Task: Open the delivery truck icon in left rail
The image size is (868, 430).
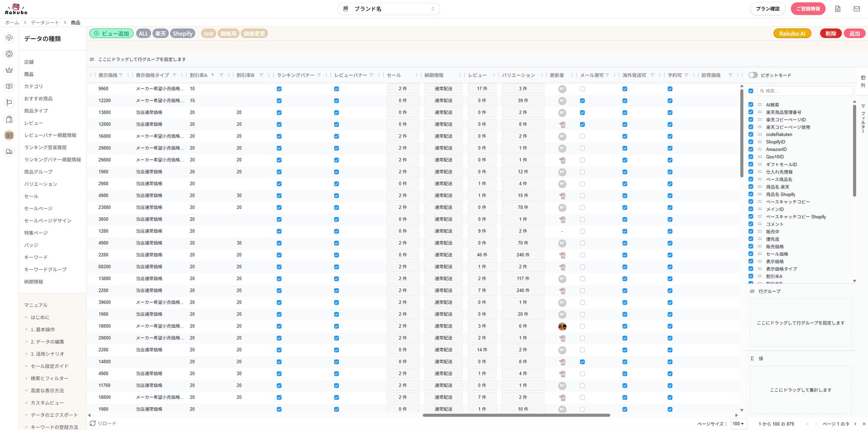Action: coord(9,152)
